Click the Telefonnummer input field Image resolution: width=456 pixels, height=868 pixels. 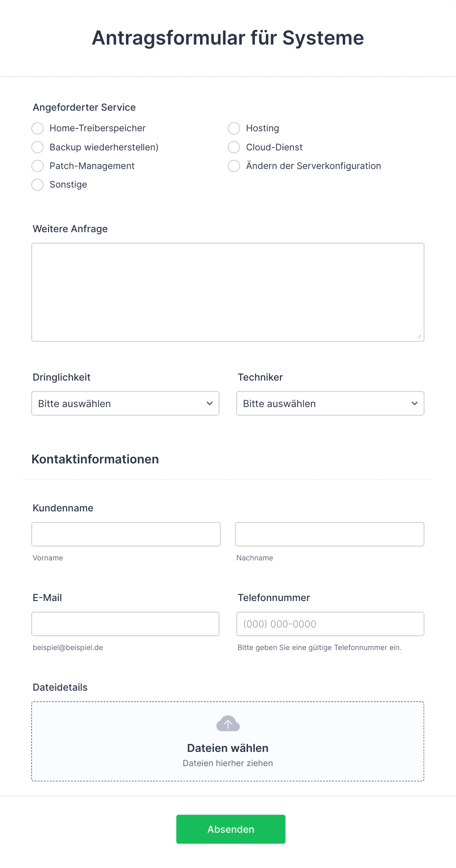pyautogui.click(x=330, y=624)
